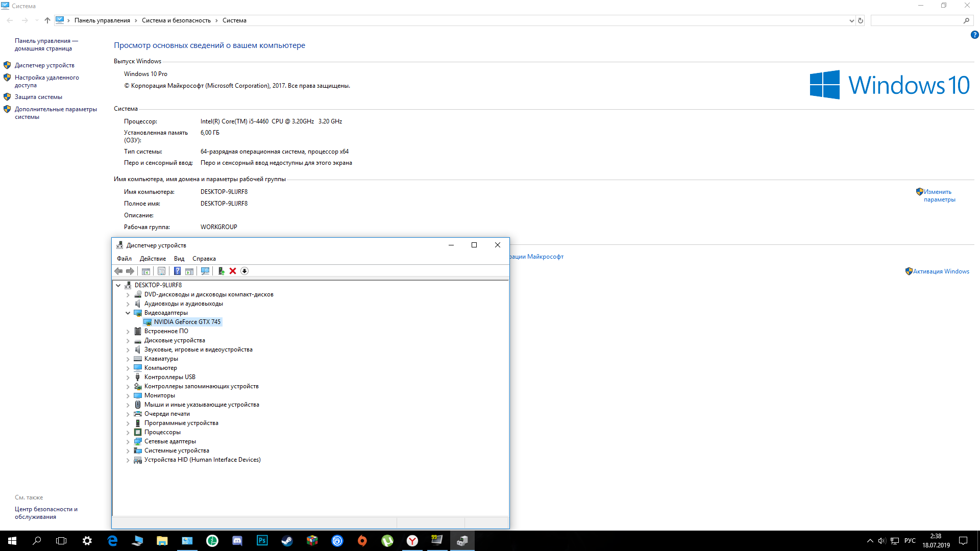Click the red X Uninstall device icon

pyautogui.click(x=233, y=271)
